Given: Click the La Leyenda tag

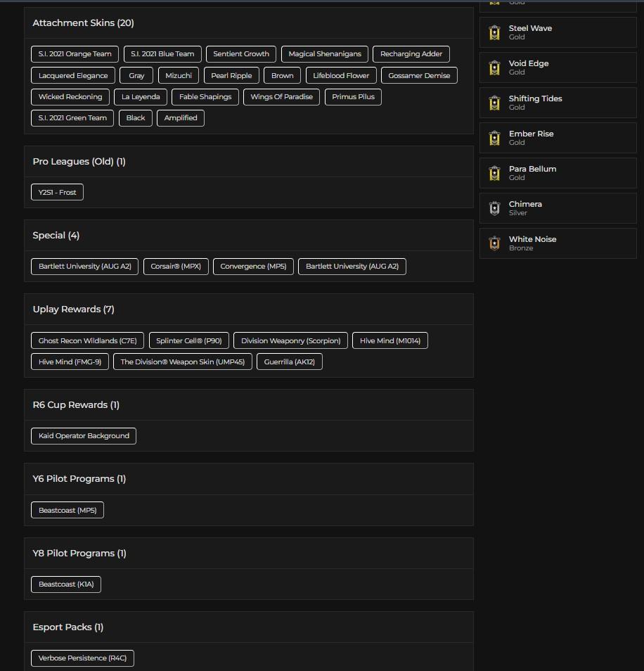Looking at the screenshot, I should pos(141,97).
